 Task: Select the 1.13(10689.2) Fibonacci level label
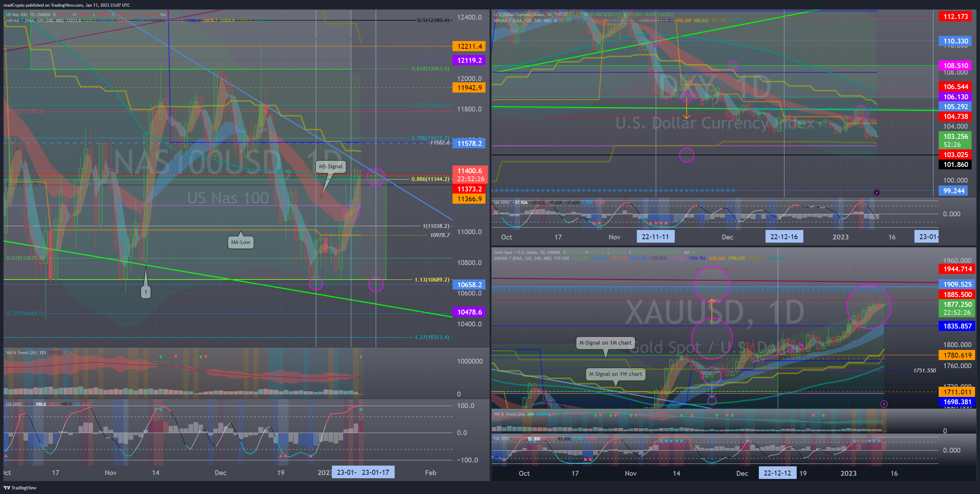click(432, 279)
